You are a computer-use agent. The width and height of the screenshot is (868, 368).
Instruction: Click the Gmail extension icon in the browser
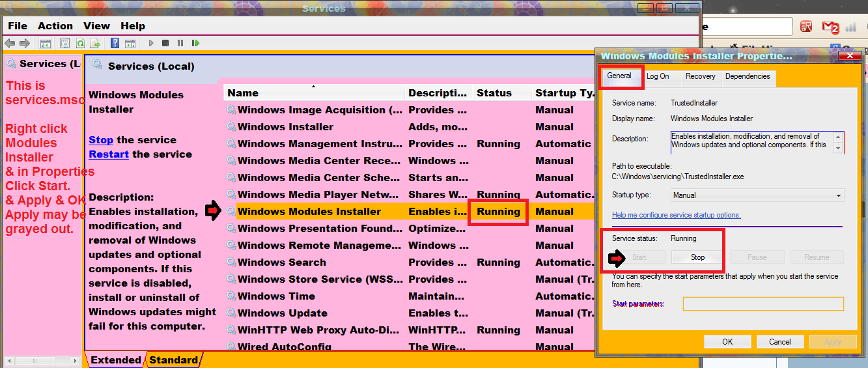coord(830,27)
